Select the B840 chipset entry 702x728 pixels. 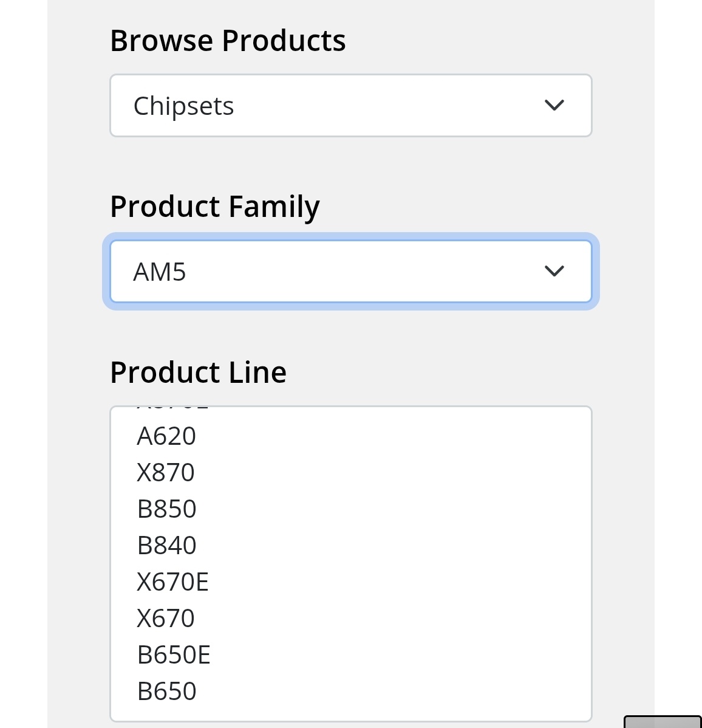[166, 546]
